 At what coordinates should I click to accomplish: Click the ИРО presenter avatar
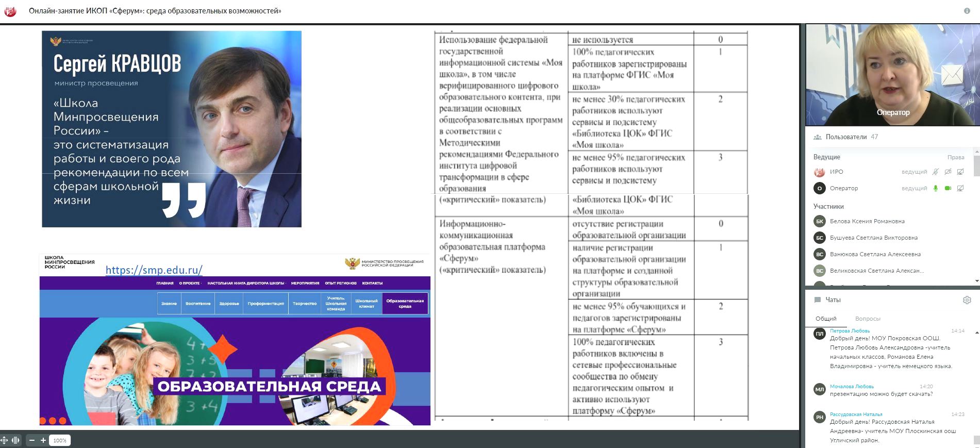(819, 172)
